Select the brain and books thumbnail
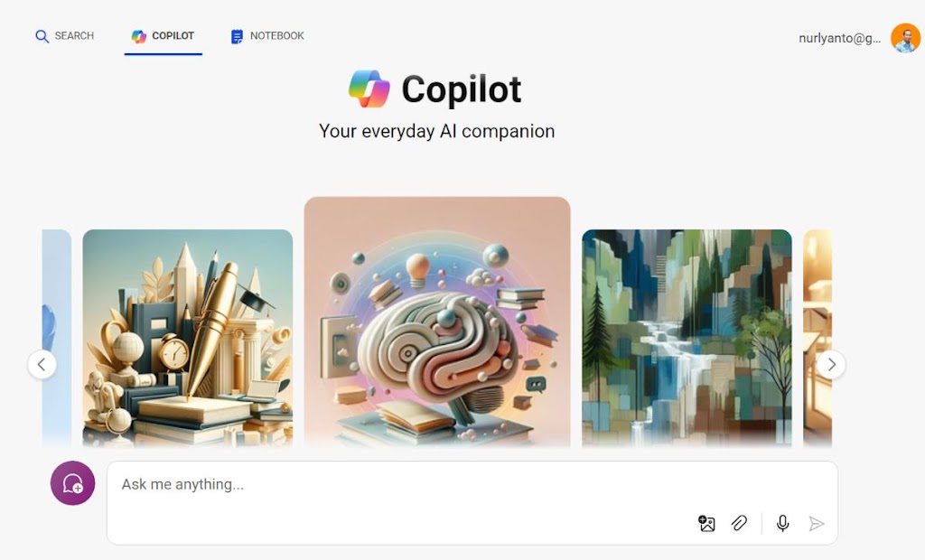 pyautogui.click(x=437, y=322)
